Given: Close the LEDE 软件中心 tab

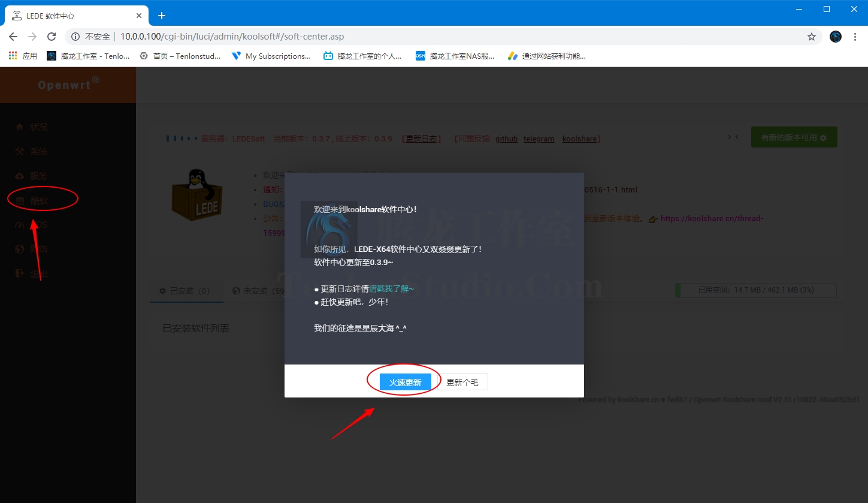Looking at the screenshot, I should 139,16.
